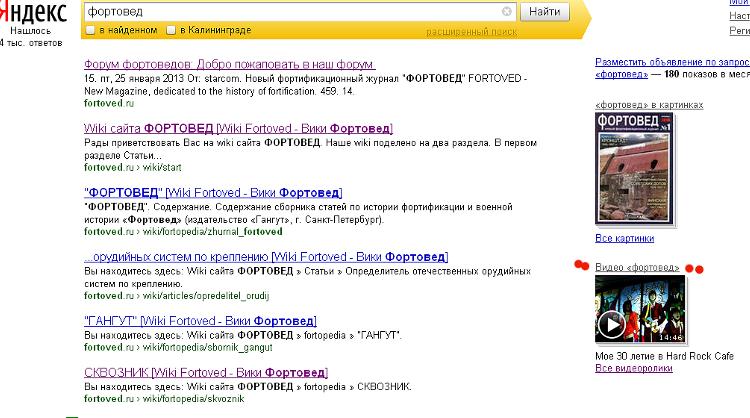
Task: Open the Все видеоролики link
Action: [634, 368]
